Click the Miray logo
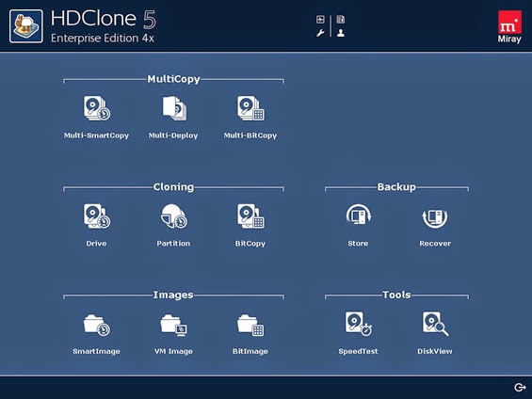532x399 pixels. point(509,26)
